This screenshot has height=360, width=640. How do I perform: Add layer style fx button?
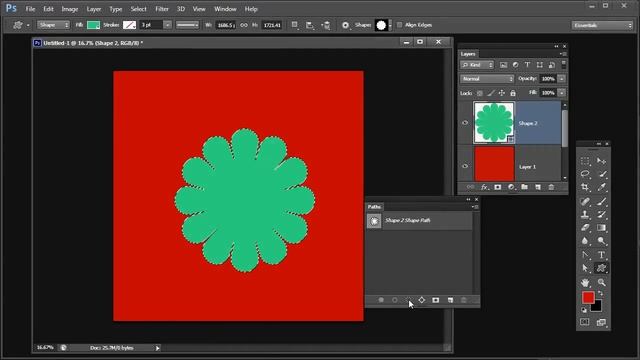484,187
